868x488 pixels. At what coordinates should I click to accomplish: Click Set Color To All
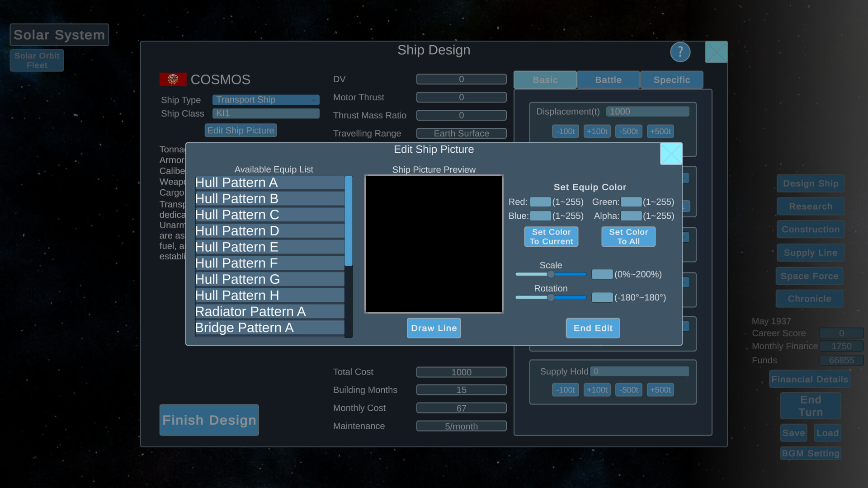click(x=628, y=236)
